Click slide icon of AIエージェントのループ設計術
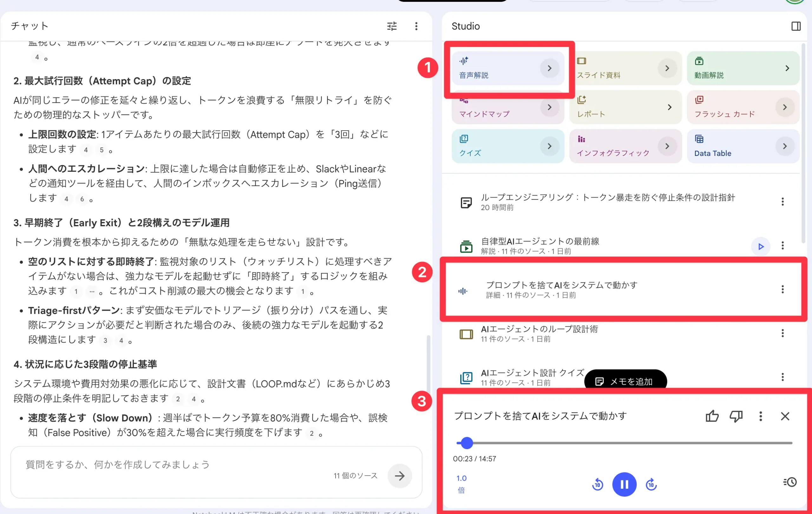 (466, 334)
